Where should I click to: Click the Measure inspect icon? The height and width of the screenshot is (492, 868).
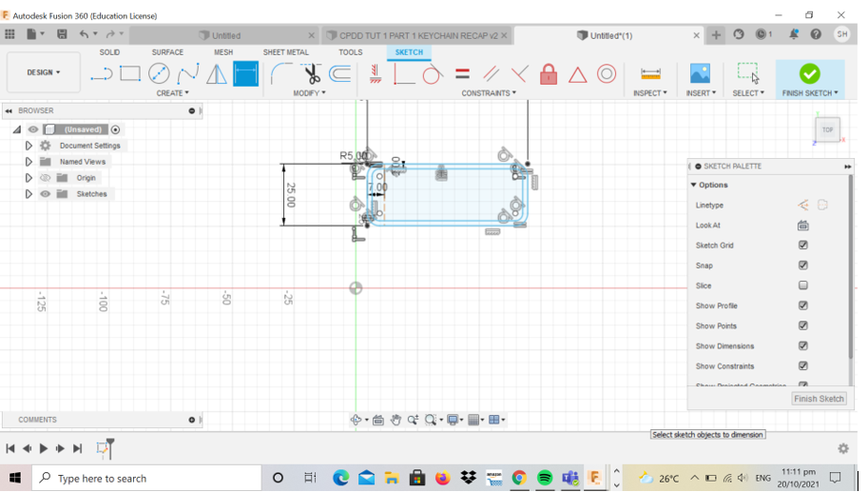pyautogui.click(x=650, y=73)
